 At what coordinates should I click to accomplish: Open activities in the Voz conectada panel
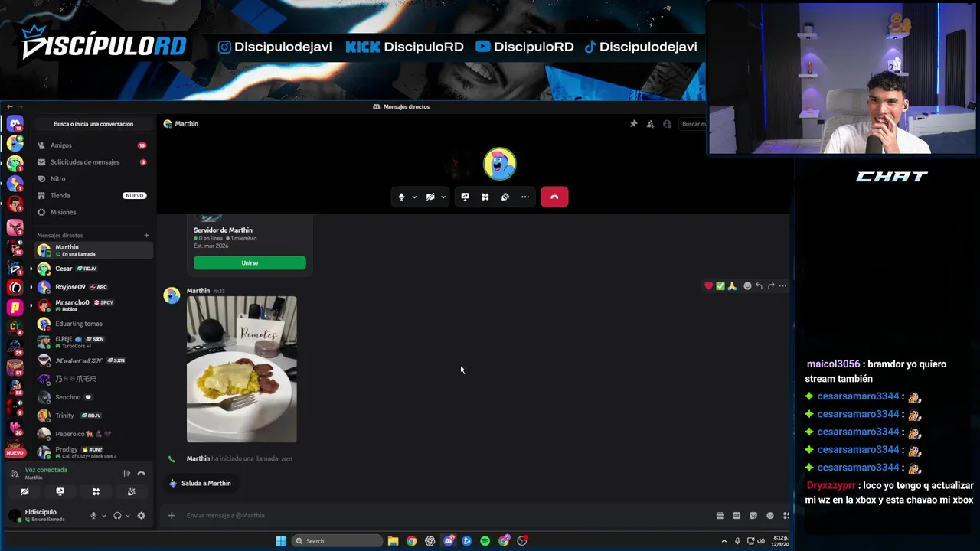point(96,491)
